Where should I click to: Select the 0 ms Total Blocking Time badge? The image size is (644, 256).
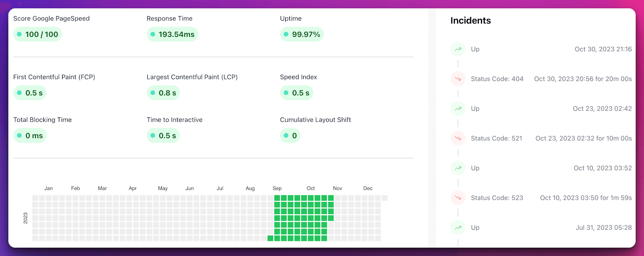(29, 135)
